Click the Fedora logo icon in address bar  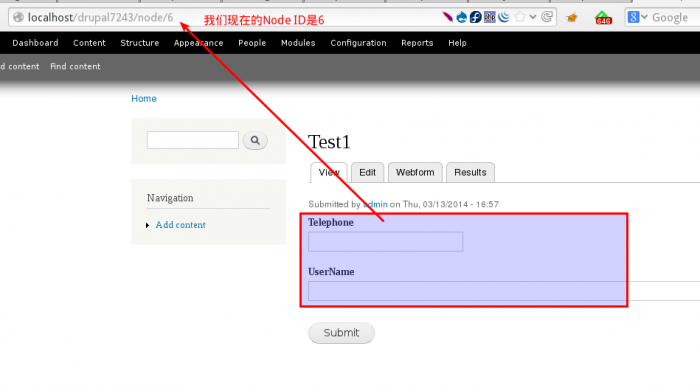pos(475,17)
